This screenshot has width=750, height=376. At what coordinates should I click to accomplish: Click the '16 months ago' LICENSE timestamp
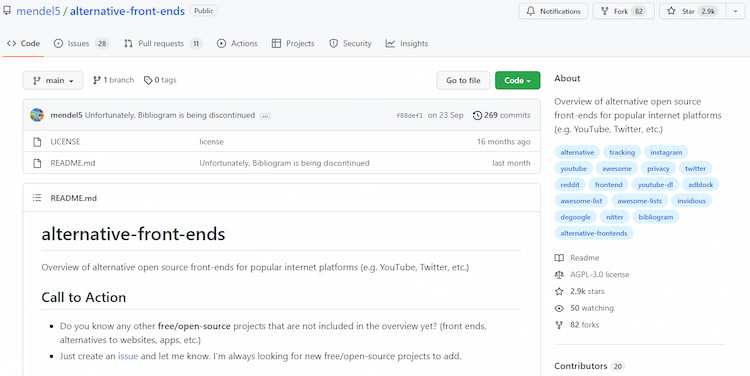pos(504,142)
